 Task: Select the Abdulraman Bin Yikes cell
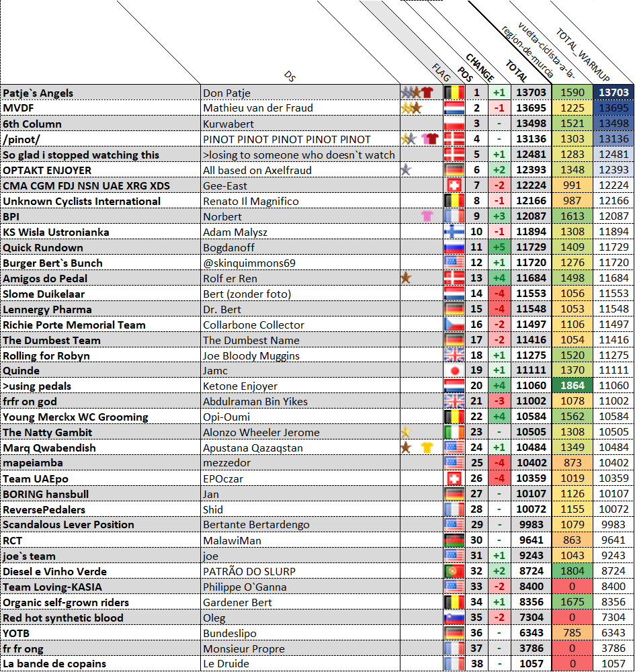[300, 401]
